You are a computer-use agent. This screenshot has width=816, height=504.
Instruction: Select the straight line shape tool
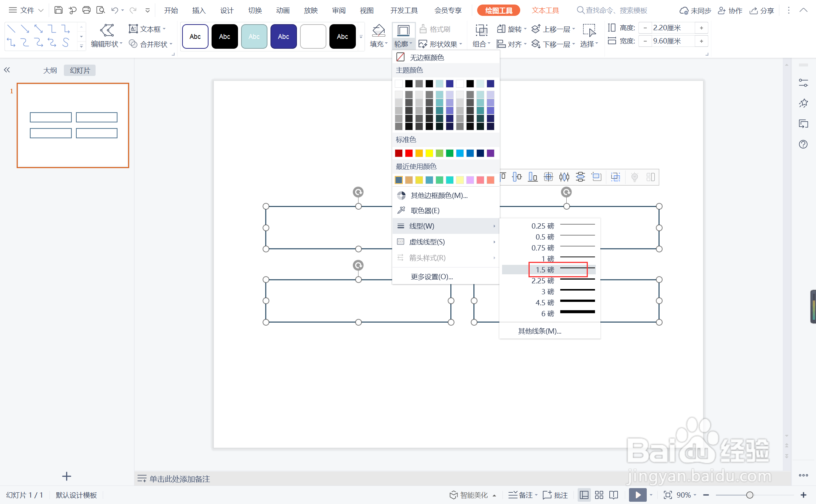11,29
